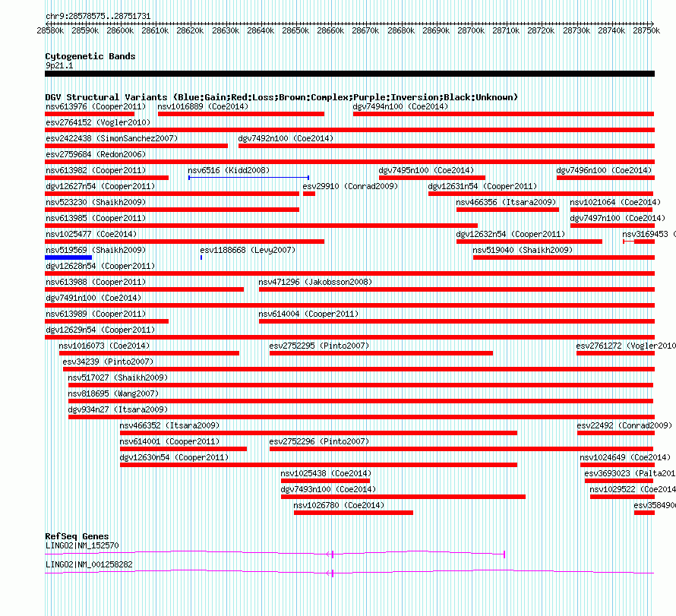Click the 28660k ruler tick label
Screen dimensions: 676x616
click(330, 30)
